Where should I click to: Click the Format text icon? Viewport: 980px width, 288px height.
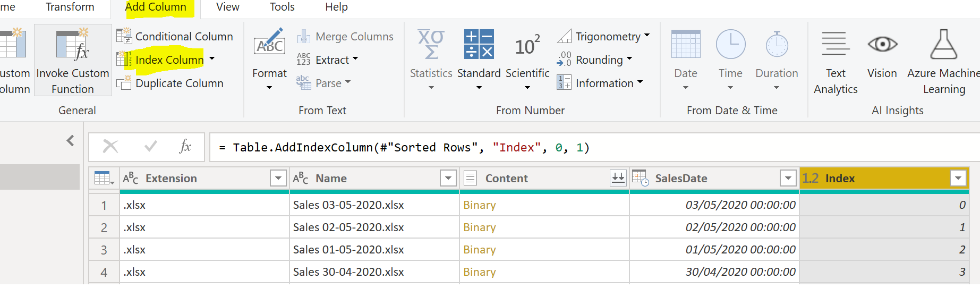pos(269,44)
